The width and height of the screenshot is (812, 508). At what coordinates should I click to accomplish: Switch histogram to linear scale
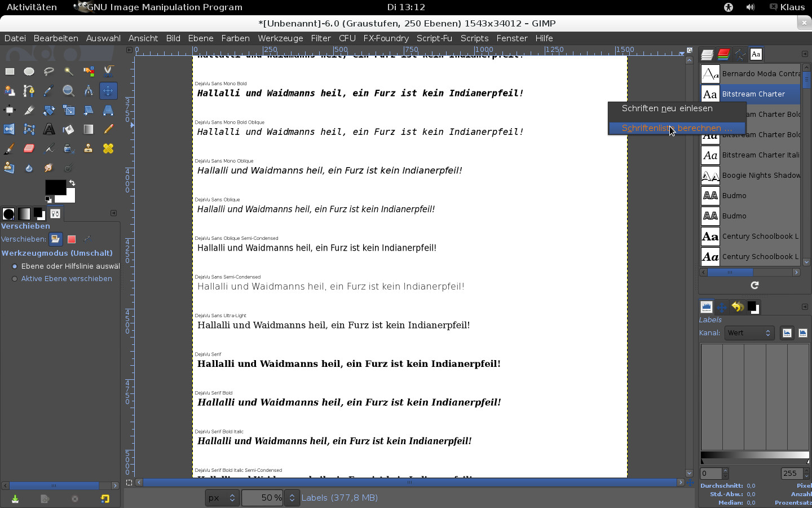(787, 333)
